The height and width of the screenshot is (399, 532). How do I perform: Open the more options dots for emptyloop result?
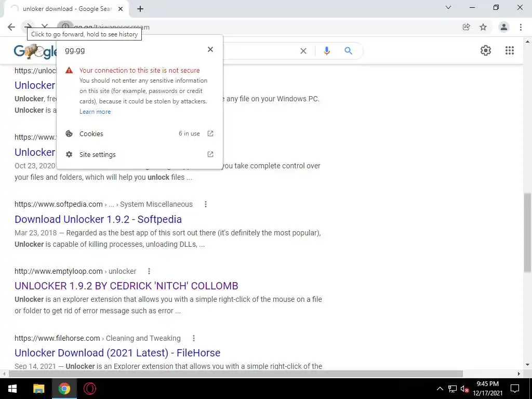pos(149,271)
